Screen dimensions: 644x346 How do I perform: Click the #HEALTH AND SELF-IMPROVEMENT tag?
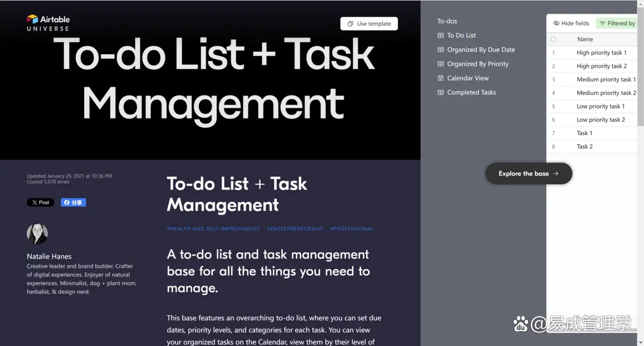pyautogui.click(x=214, y=229)
